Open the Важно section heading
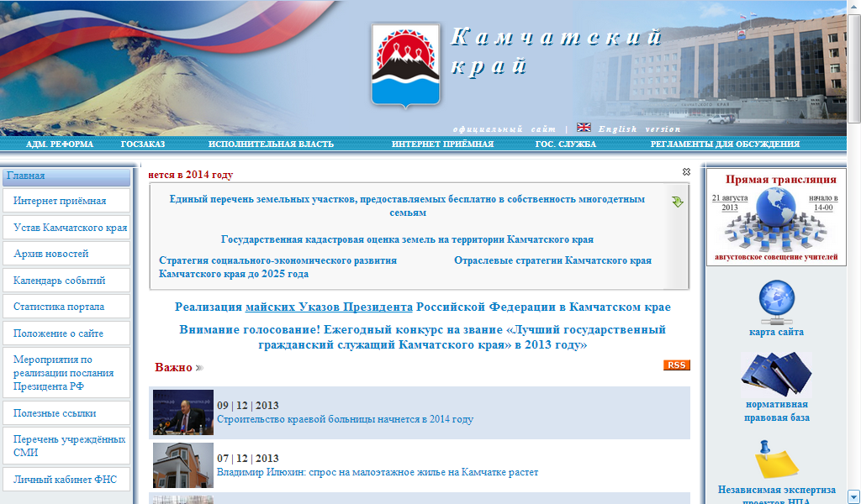Viewport: 861px width, 504px height. click(173, 367)
